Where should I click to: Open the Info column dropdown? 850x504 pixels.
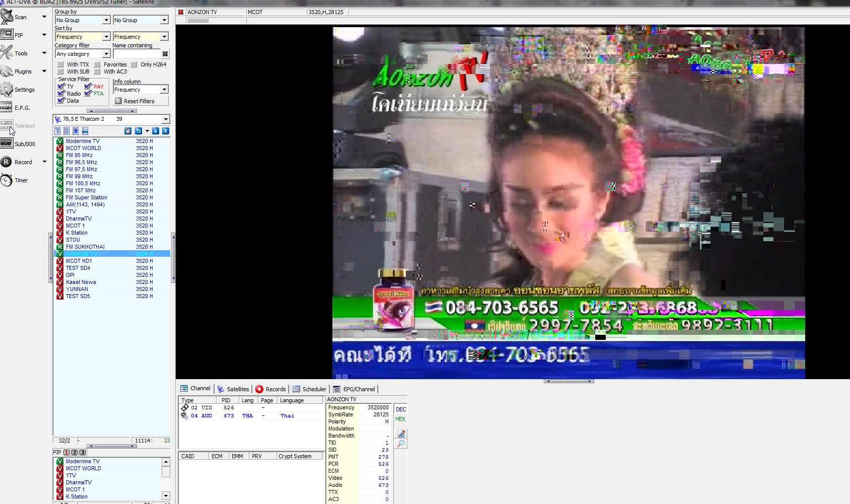(164, 90)
